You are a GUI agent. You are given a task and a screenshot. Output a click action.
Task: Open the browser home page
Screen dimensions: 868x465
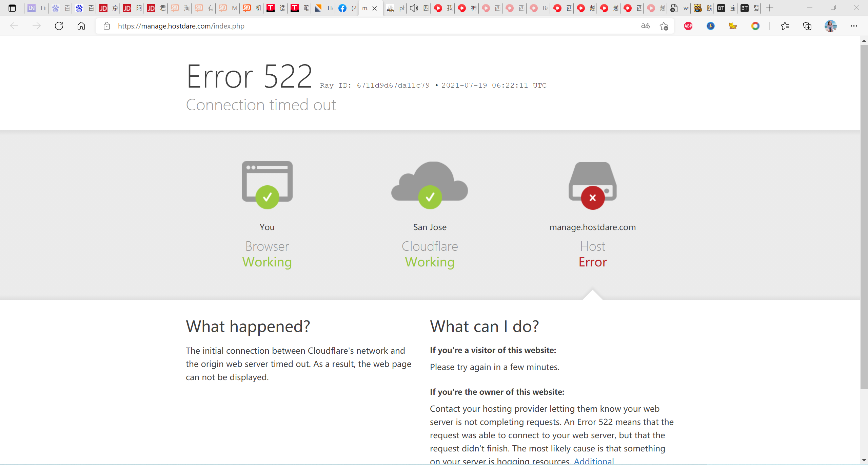pyautogui.click(x=81, y=26)
